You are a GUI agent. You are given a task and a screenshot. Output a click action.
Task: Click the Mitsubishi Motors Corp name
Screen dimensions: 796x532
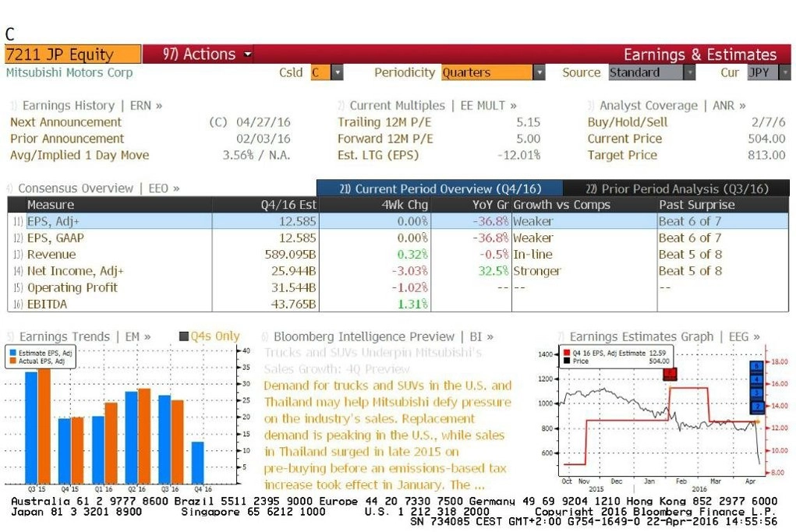[69, 72]
